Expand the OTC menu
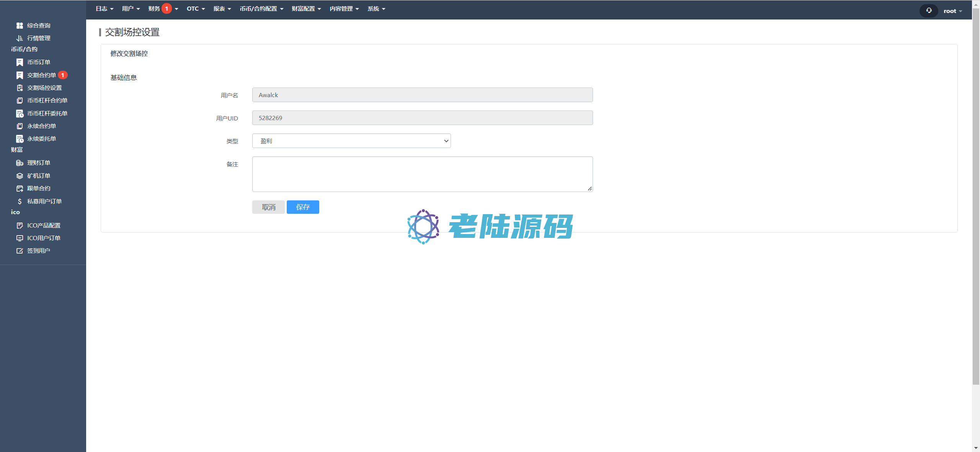The height and width of the screenshot is (452, 980). tap(196, 9)
